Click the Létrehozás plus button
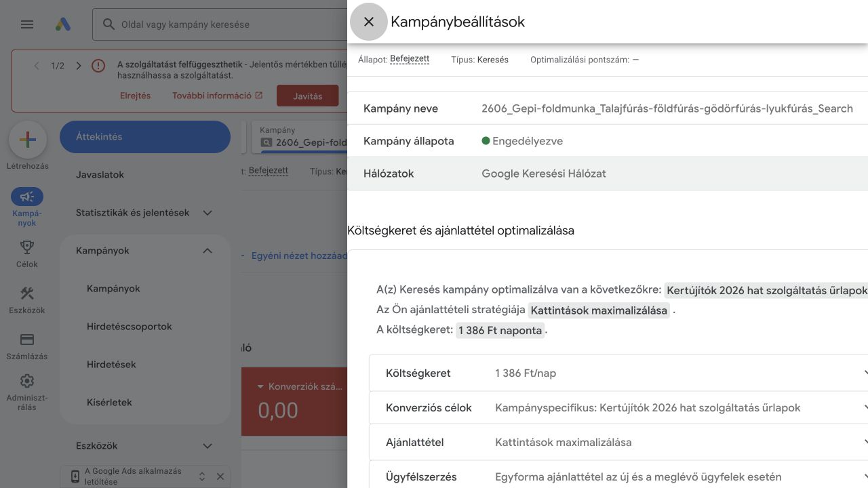The image size is (868, 488). coord(27,140)
